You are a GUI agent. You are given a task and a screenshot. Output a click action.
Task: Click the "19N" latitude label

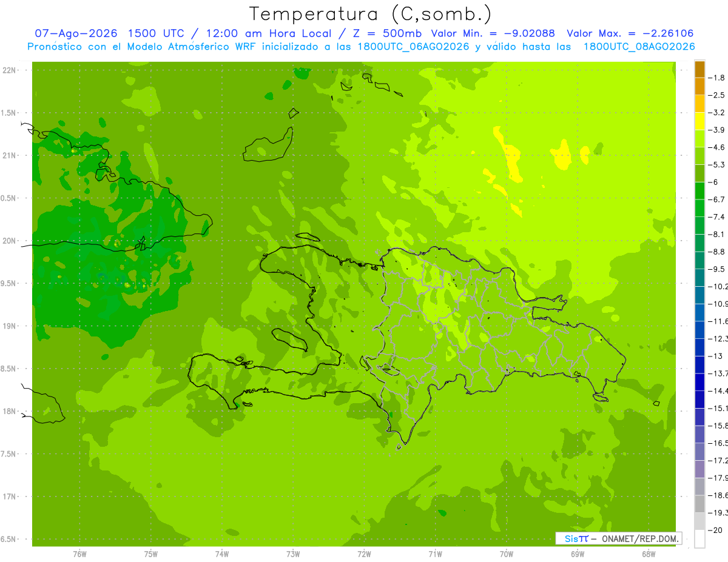click(9, 326)
